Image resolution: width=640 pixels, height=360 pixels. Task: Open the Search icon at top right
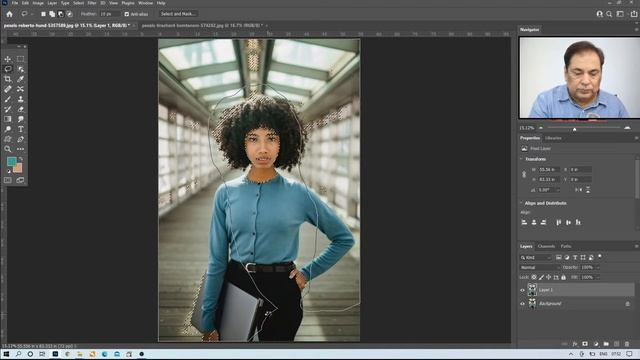click(609, 14)
